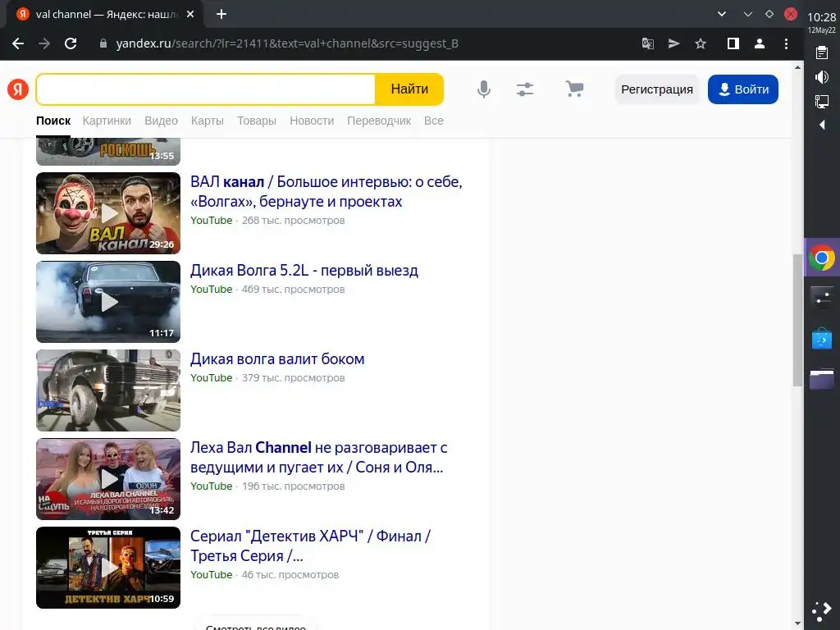Play the ВАЛ канал 29:26 thumbnail
The width and height of the screenshot is (840, 630).
coord(108,213)
